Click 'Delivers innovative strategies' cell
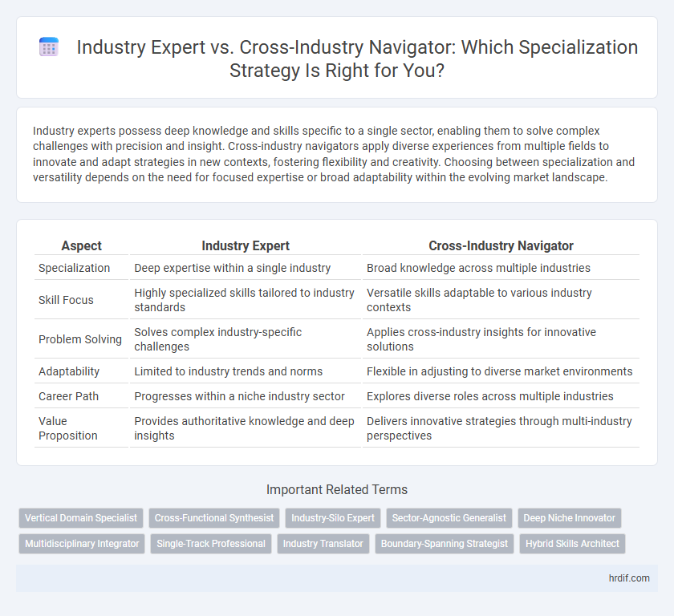The image size is (674, 616). click(x=501, y=428)
